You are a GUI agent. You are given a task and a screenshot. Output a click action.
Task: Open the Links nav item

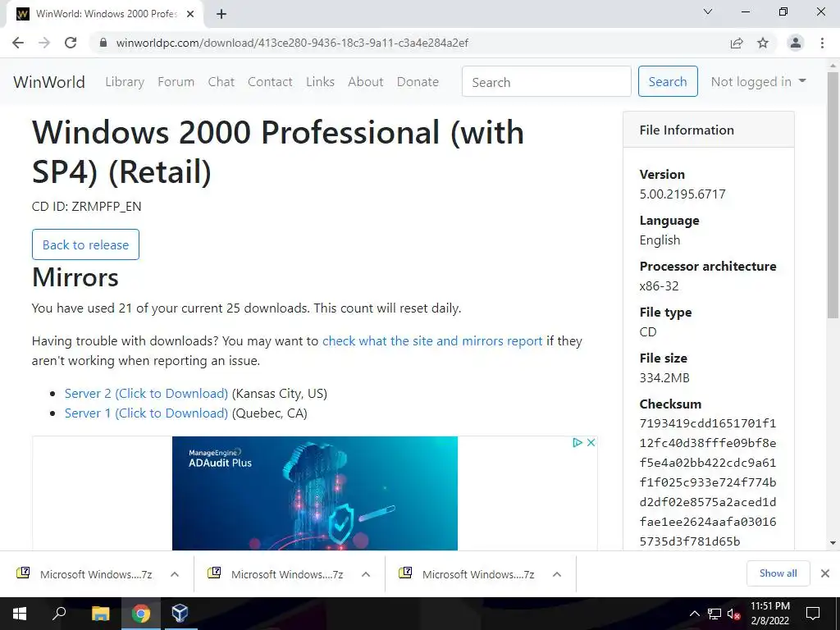[x=321, y=82]
